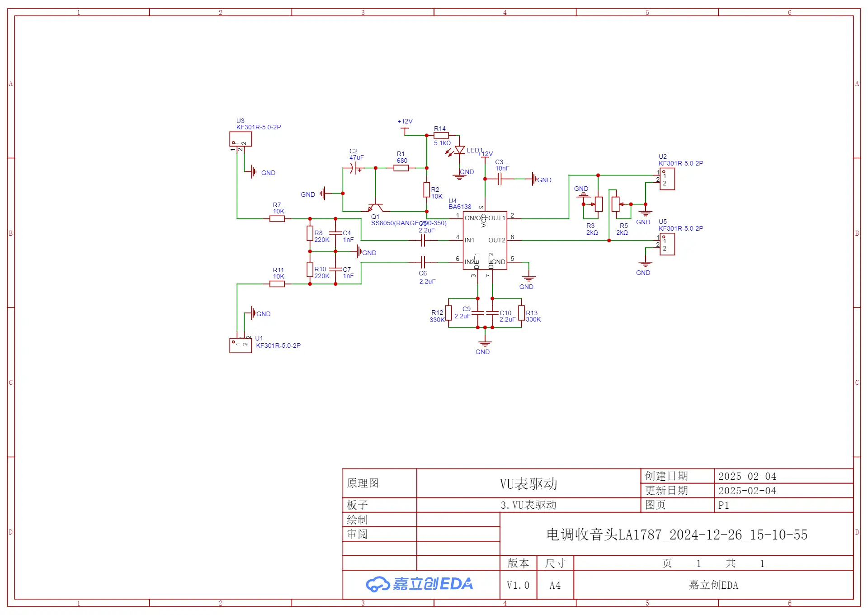The width and height of the screenshot is (868, 615).
Task: Click the 版本 header cell
Action: [518, 563]
